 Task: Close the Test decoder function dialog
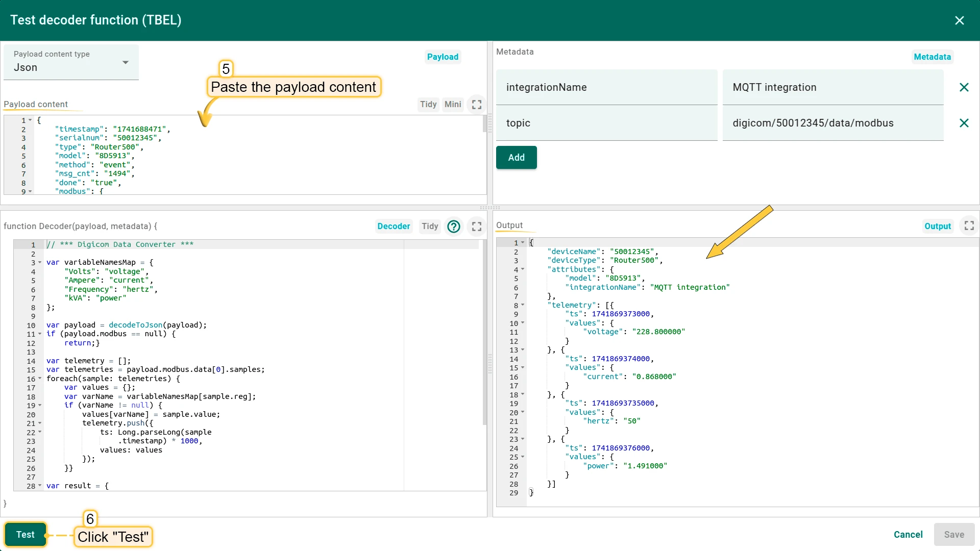click(960, 20)
